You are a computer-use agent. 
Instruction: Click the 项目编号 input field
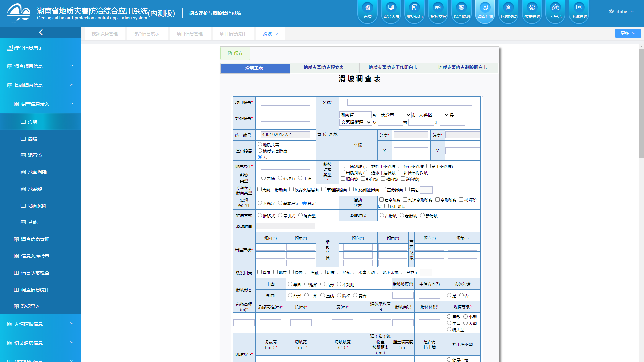pos(285,102)
